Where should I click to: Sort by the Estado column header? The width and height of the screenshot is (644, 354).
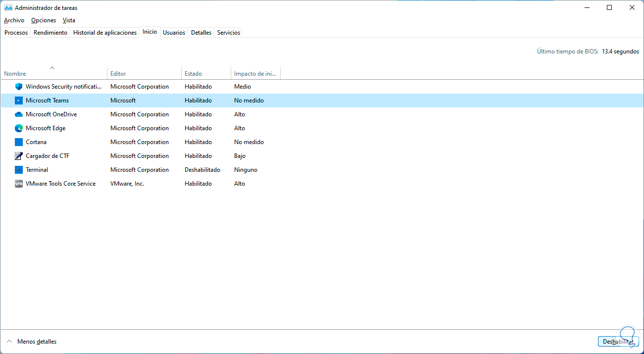tap(206, 73)
